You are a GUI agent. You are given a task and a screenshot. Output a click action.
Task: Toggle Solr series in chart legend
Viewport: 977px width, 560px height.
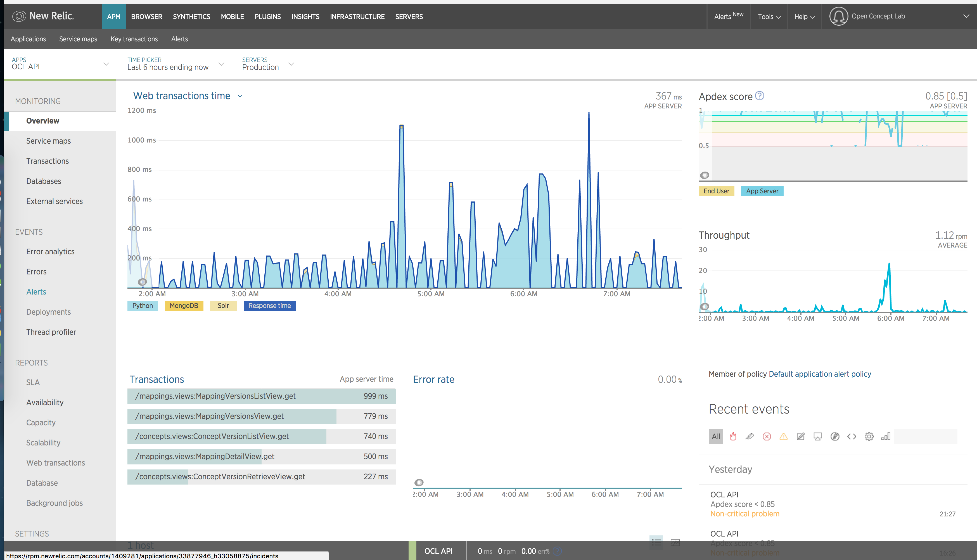click(x=224, y=305)
